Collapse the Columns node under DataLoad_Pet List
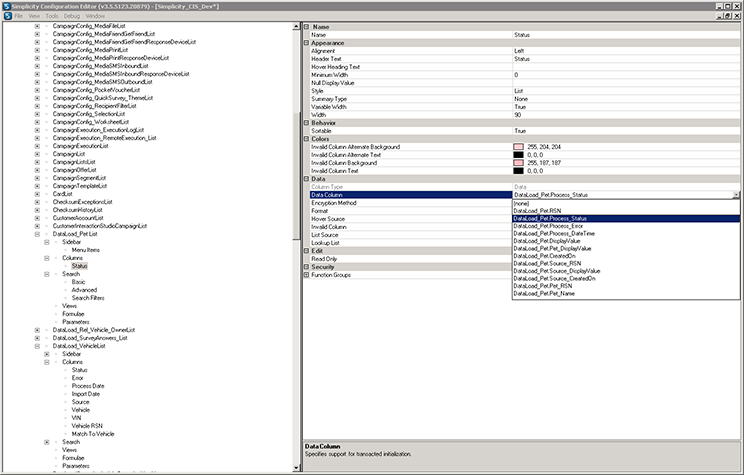The width and height of the screenshot is (744, 475). (x=46, y=258)
